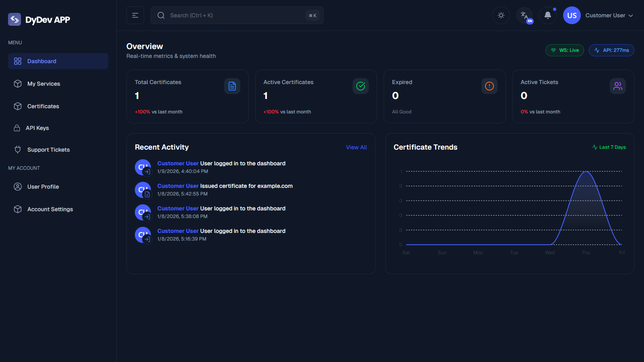Click the View All activity link
Image resolution: width=644 pixels, height=362 pixels.
point(356,147)
